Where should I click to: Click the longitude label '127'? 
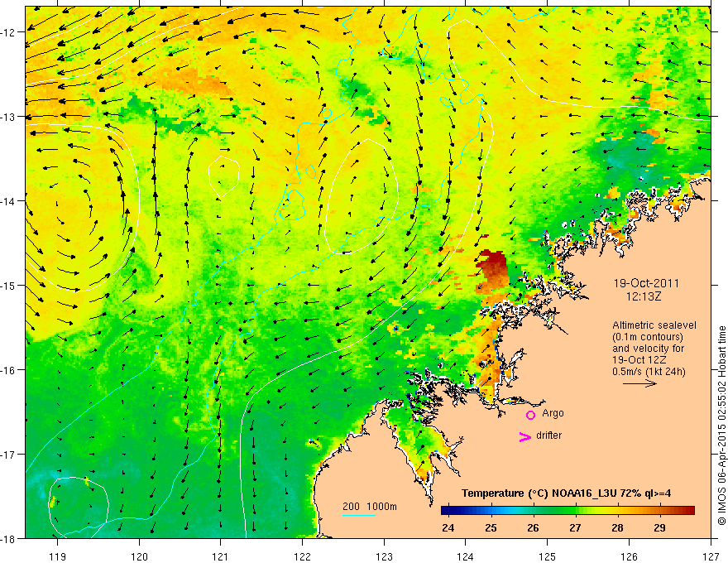point(711,556)
